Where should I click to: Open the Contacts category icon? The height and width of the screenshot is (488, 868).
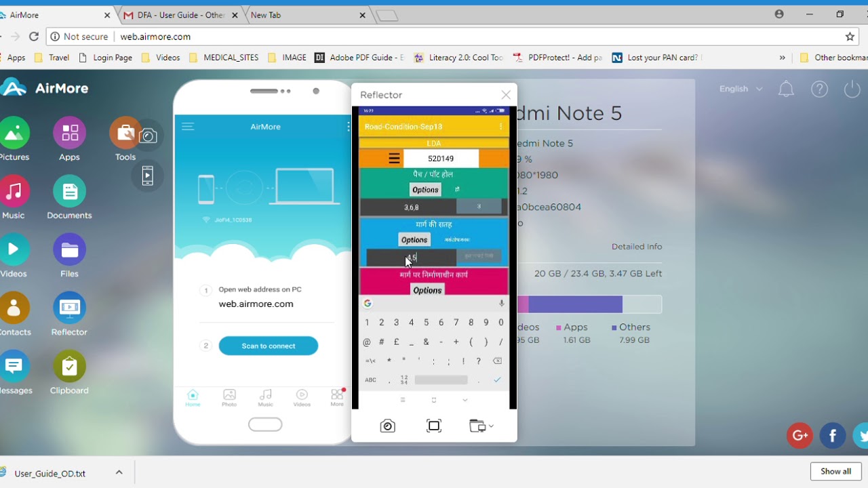[x=14, y=308]
